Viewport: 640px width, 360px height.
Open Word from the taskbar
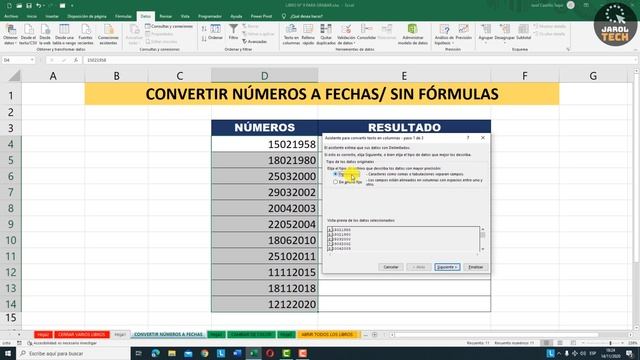(237, 353)
